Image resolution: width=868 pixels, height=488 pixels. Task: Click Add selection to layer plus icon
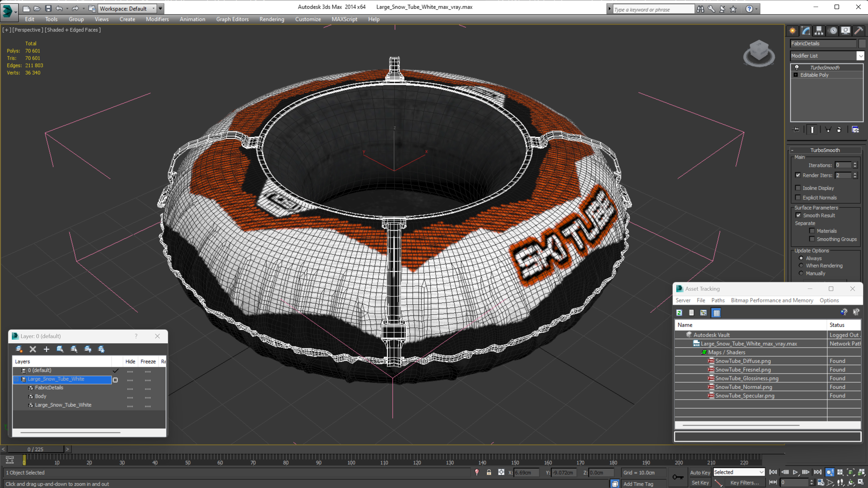pos(47,349)
